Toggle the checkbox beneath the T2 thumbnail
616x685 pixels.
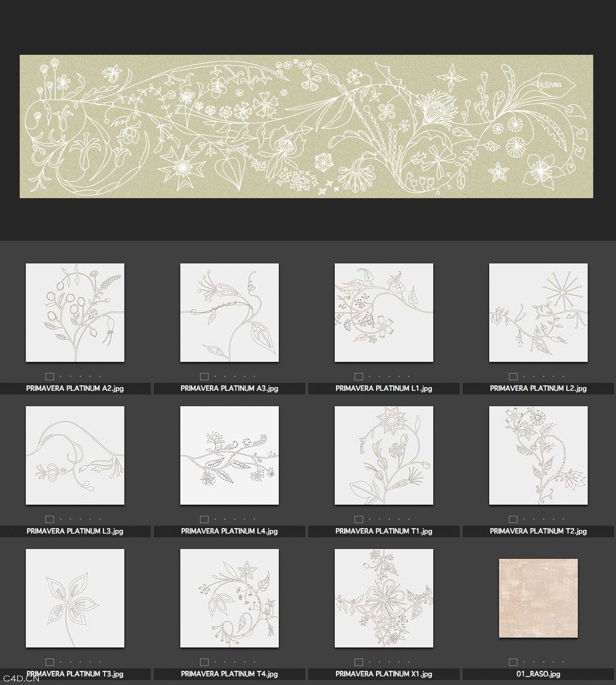513,519
